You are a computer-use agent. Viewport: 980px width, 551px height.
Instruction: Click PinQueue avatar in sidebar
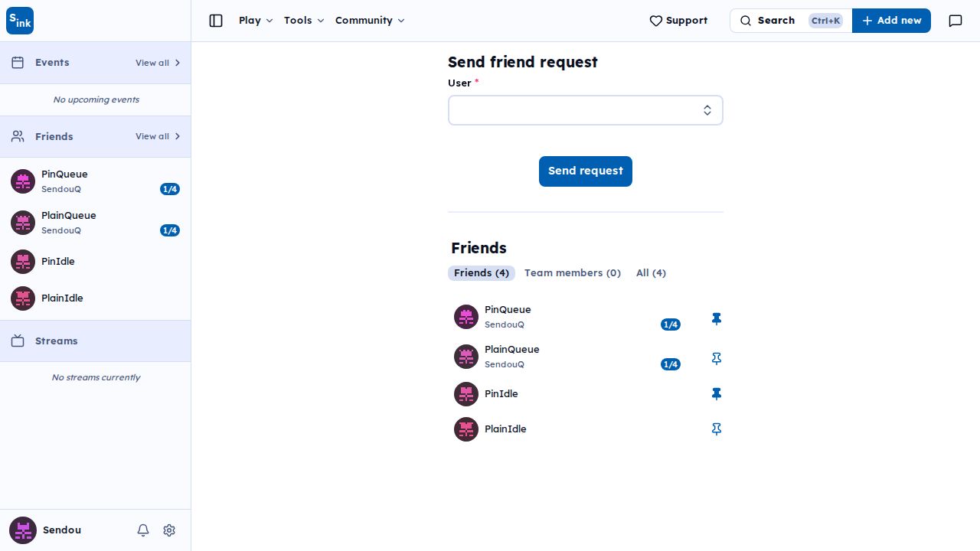tap(23, 181)
